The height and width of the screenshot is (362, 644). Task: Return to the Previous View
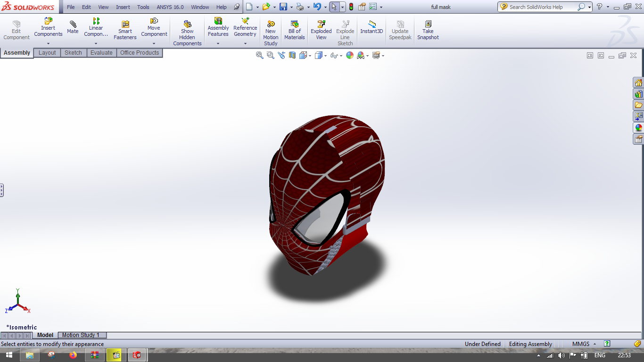coord(281,55)
